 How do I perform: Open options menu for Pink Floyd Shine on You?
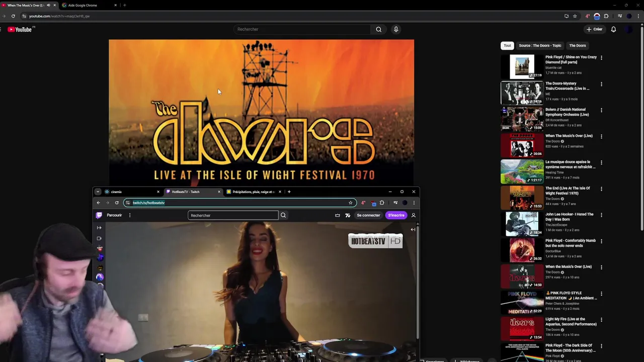[x=601, y=58]
